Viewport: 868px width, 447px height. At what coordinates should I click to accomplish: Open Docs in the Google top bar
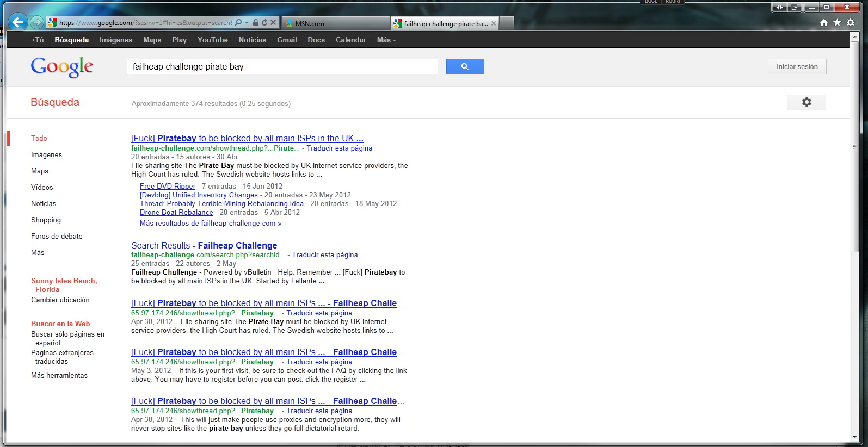[316, 40]
